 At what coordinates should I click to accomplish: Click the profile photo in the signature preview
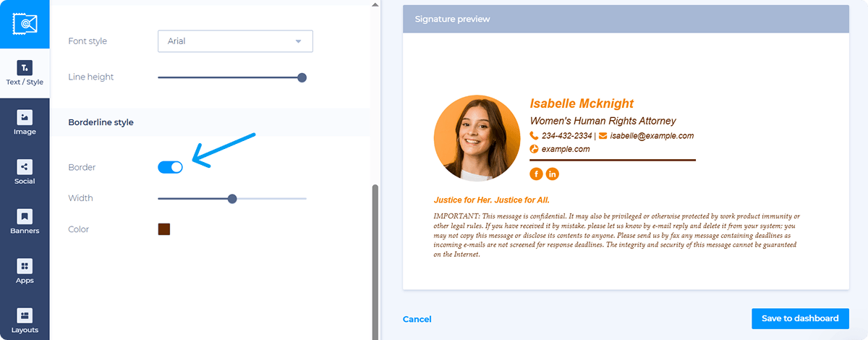pos(477,138)
